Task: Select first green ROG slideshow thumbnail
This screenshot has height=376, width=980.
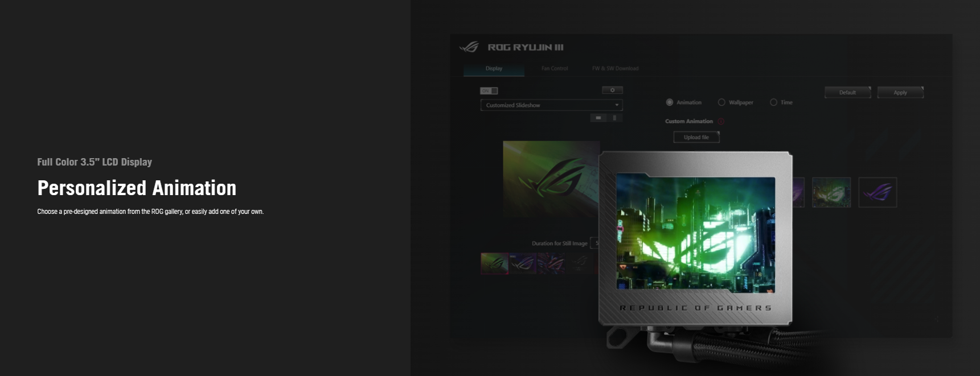Action: (494, 263)
